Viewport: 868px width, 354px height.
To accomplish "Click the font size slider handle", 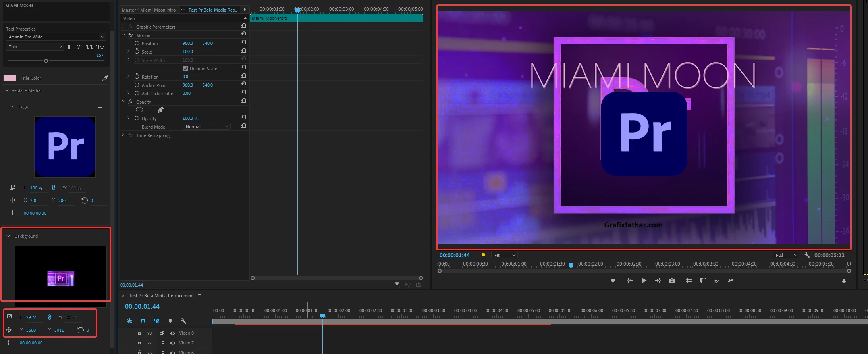I will (46, 61).
